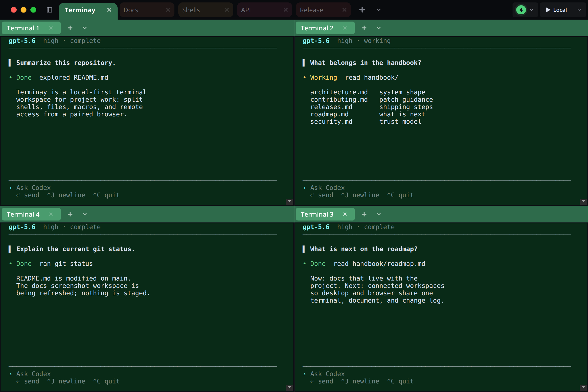Screen dimensions: 588x392
Task: Expand the top tab list chevron
Action: tap(379, 10)
